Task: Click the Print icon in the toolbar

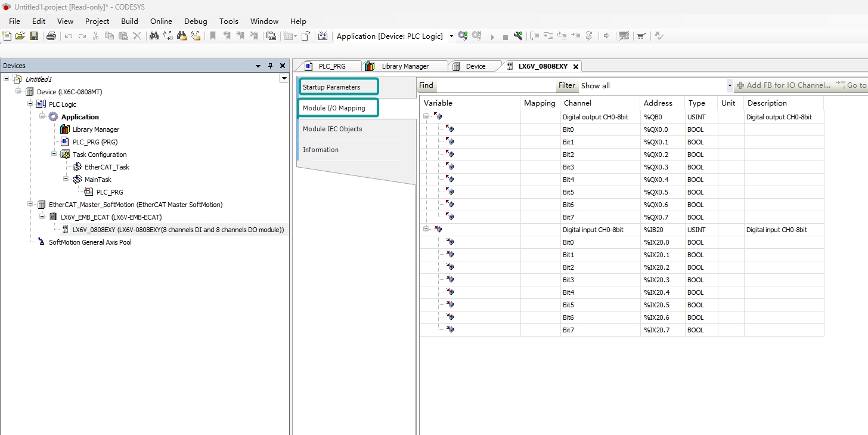Action: click(51, 36)
